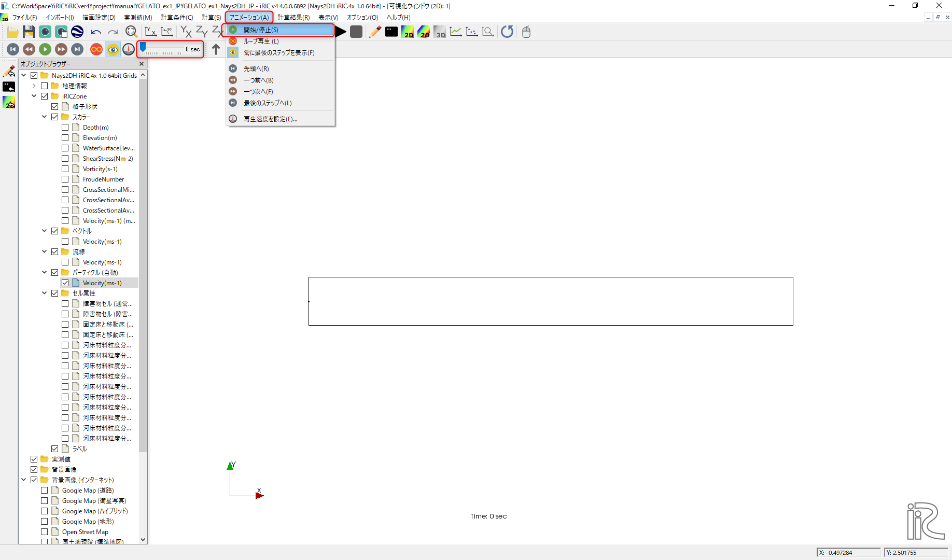Open the 3D post-processing window
This screenshot has height=560, width=952.
click(x=440, y=32)
